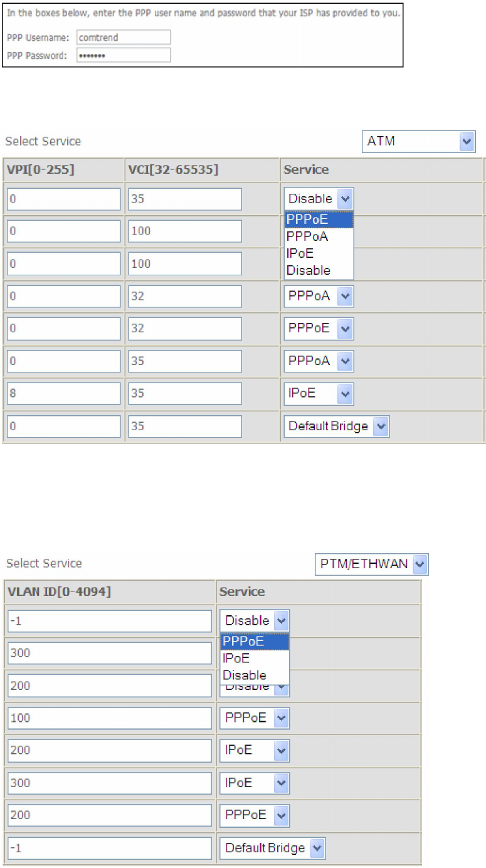The image size is (486, 868).
Task: Open the Default Bridge dropdown in ATM table
Action: click(x=336, y=426)
